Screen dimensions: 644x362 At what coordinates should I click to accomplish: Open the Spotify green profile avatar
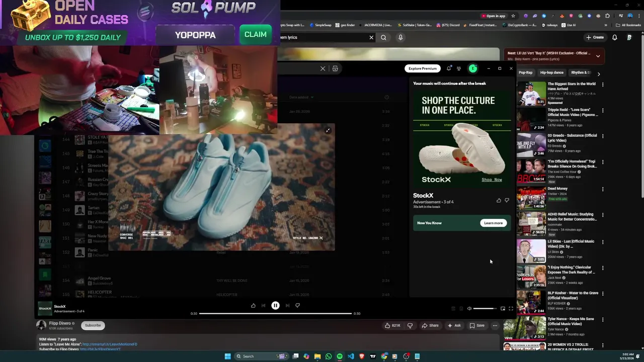point(473,68)
